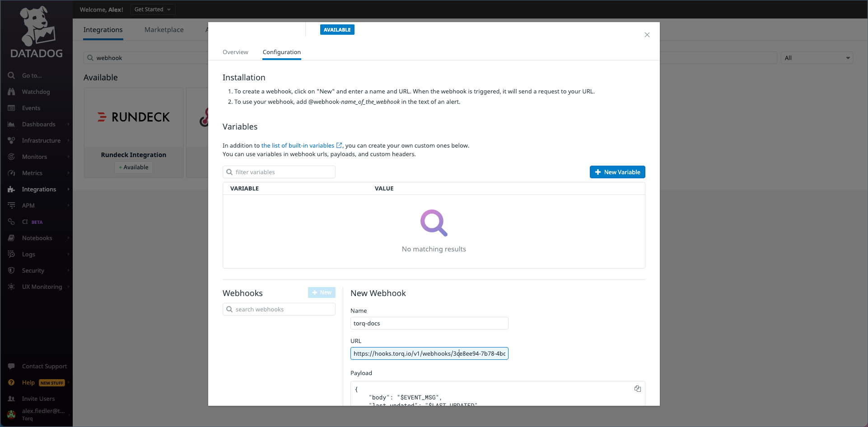Click the Payload JSON editor

498,394
